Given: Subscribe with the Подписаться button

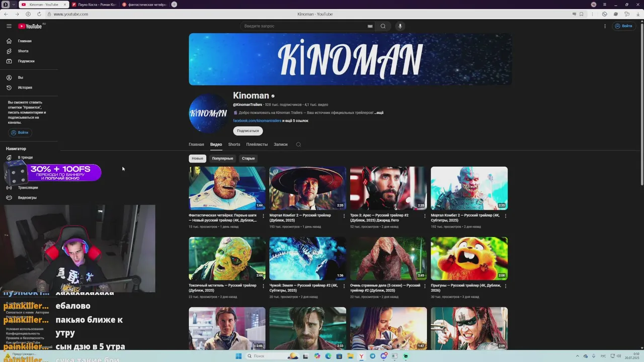Looking at the screenshot, I should coord(248,131).
